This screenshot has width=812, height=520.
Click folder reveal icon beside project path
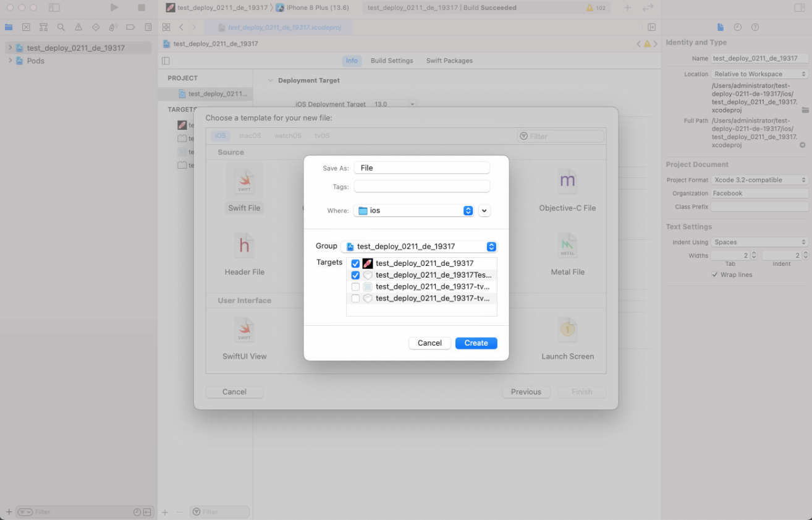pos(805,110)
